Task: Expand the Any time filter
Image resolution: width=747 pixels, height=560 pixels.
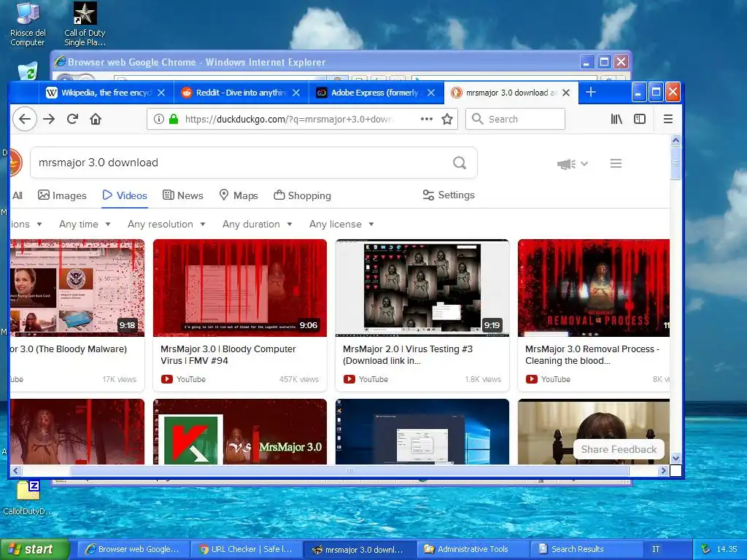Action: point(85,225)
